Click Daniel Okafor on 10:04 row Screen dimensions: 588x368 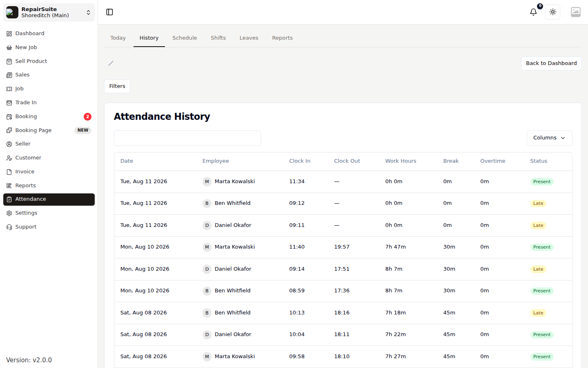(233, 334)
